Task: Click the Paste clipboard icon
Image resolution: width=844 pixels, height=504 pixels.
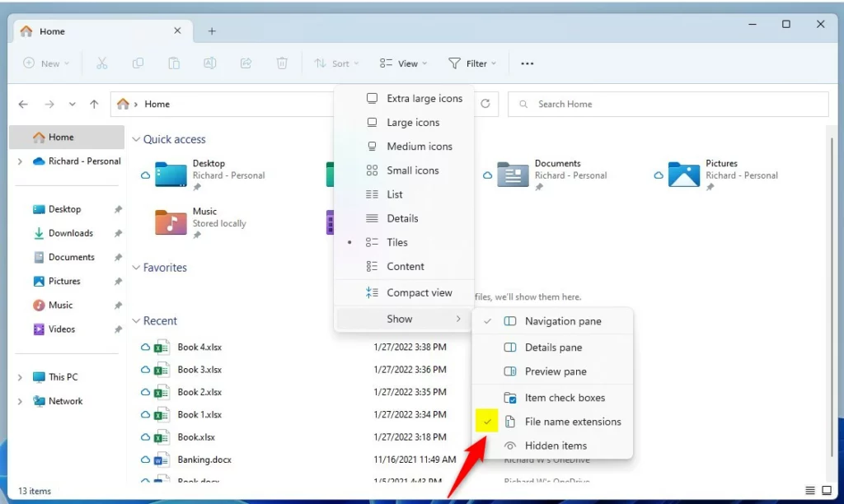Action: tap(174, 63)
